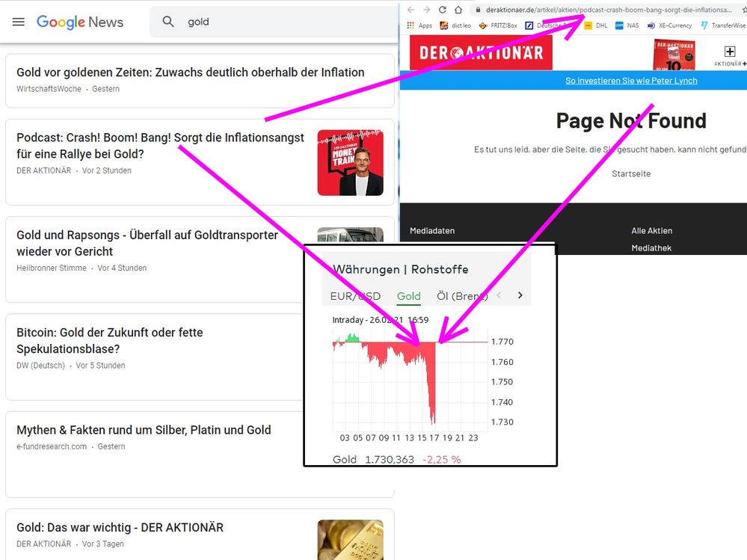Click the padlock site info icon

coord(478,10)
